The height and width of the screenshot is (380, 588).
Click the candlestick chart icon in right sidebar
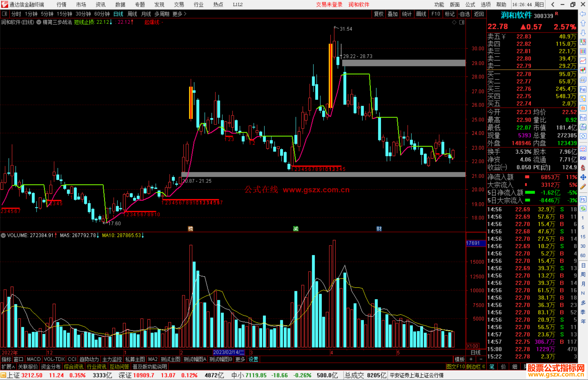pyautogui.click(x=583, y=70)
